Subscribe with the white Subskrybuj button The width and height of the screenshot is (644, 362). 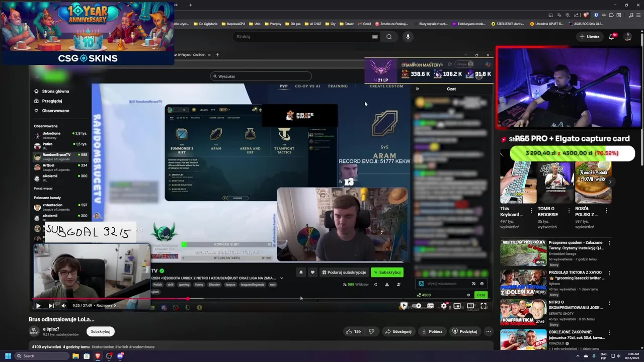point(100,331)
